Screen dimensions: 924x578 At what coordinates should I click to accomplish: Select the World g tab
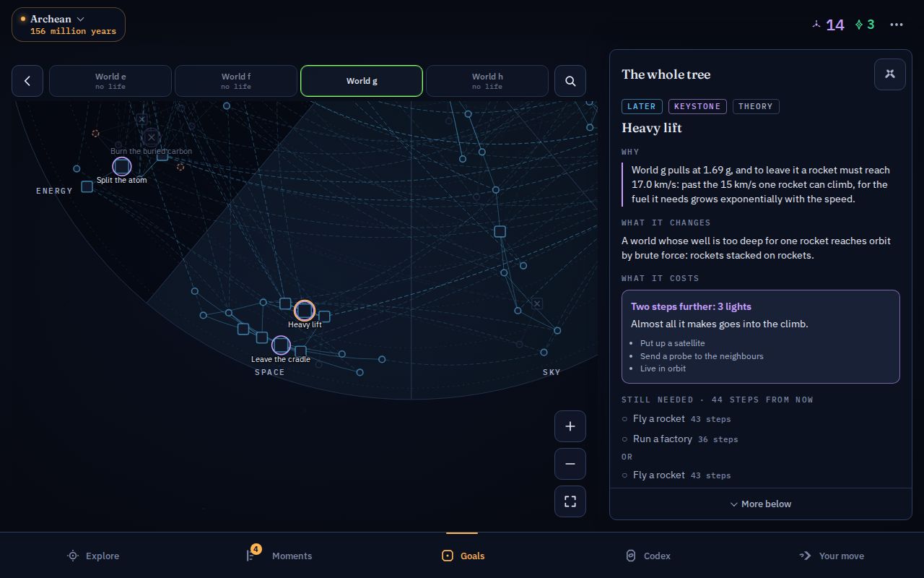pos(362,81)
